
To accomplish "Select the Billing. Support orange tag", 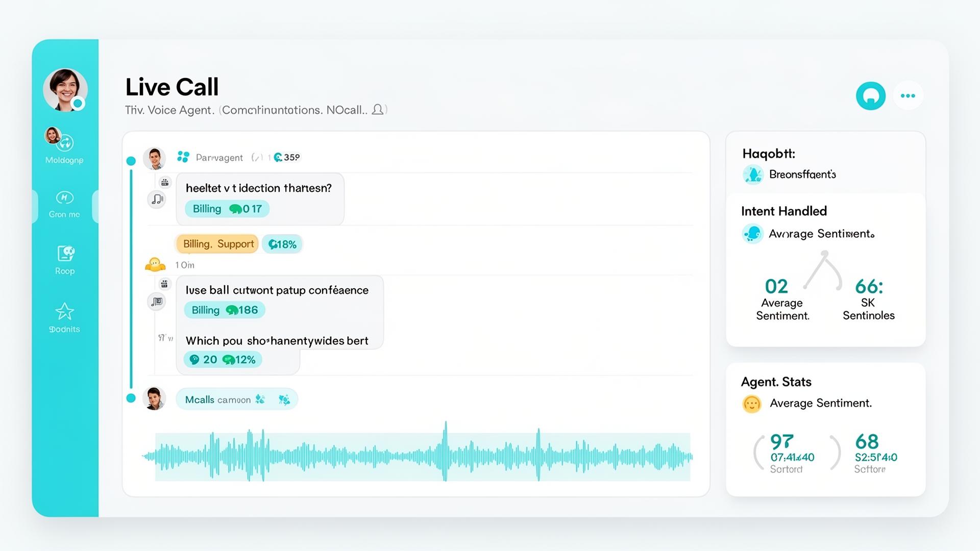I will [x=218, y=244].
